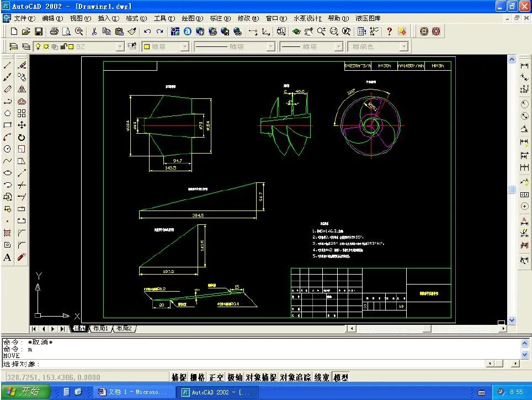Screen dimensions: 532x400
Task: Click the Print (plot) icon
Action: [54, 31]
